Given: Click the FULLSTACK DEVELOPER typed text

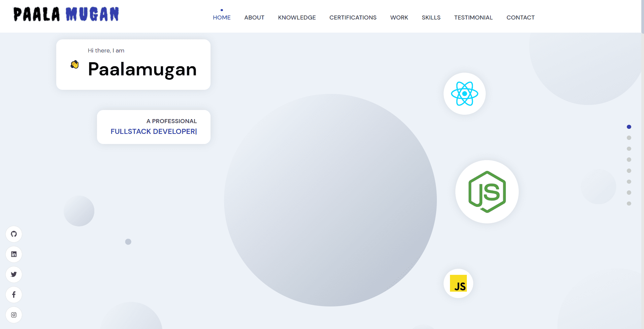Looking at the screenshot, I should 154,132.
